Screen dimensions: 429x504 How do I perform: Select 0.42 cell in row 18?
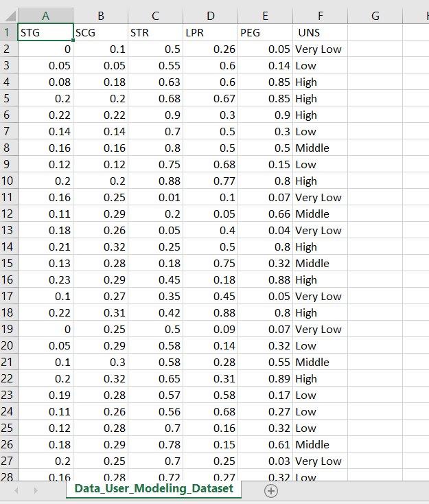pos(156,312)
